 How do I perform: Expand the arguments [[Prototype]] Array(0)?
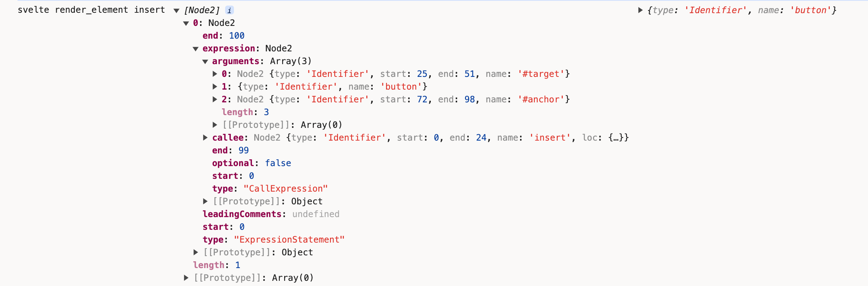point(215,125)
